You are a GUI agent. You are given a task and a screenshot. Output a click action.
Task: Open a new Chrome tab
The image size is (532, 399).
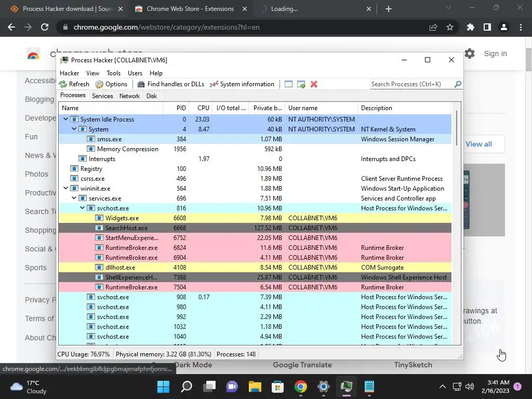pos(389,9)
